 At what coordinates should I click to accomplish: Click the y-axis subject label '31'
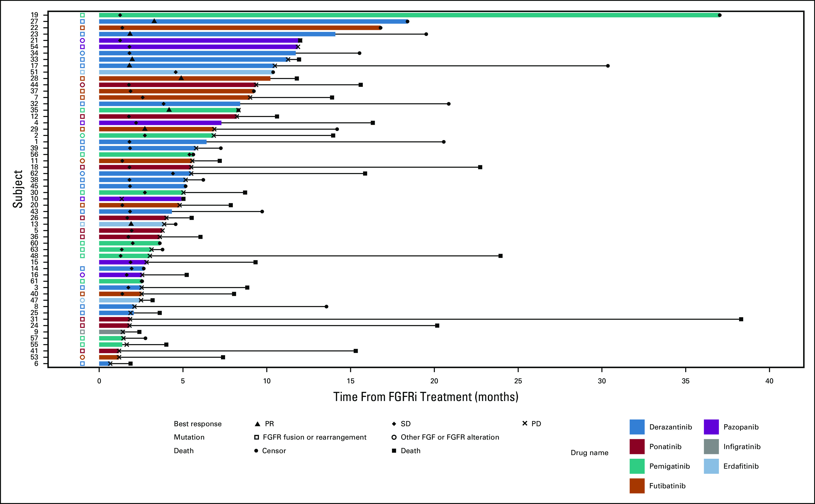(34, 319)
